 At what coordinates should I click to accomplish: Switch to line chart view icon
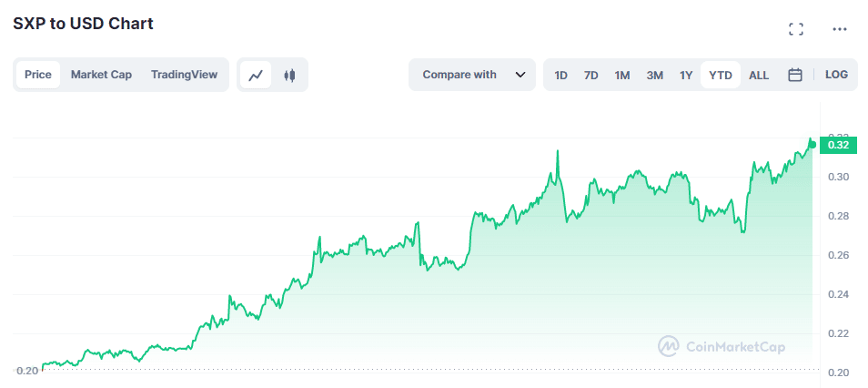pos(255,75)
